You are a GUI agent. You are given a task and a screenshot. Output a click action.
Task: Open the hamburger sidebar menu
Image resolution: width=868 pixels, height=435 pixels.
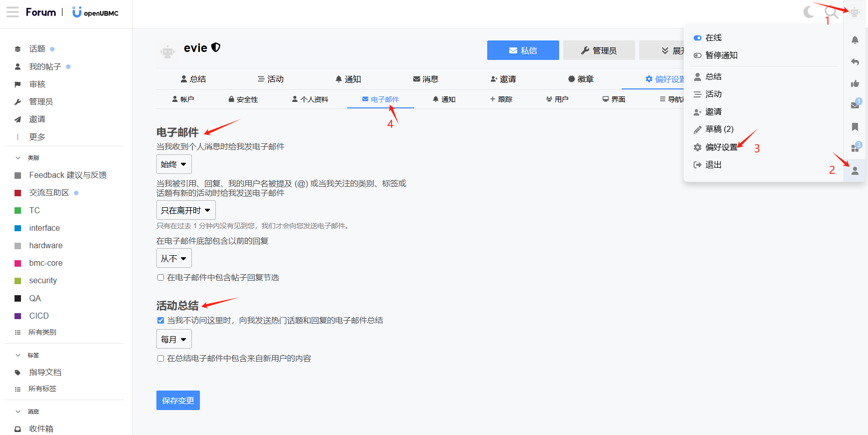[x=12, y=12]
